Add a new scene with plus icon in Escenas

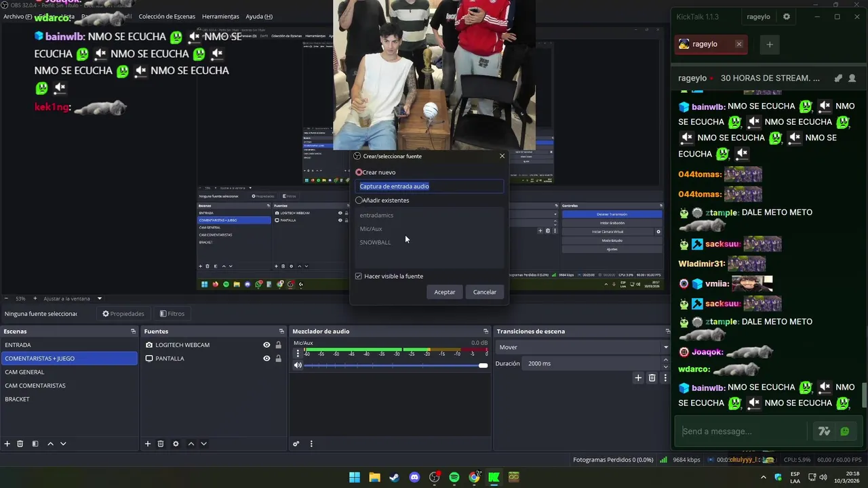point(7,444)
